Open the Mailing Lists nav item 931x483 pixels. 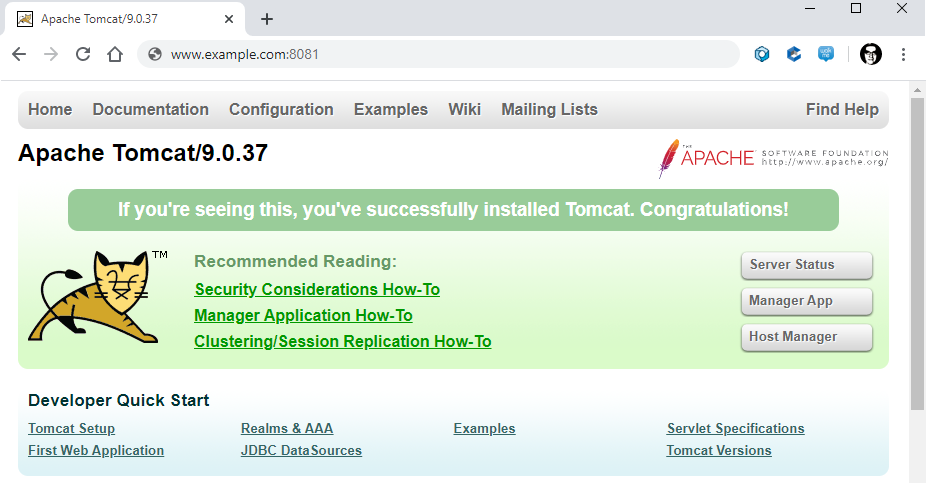[x=549, y=109]
